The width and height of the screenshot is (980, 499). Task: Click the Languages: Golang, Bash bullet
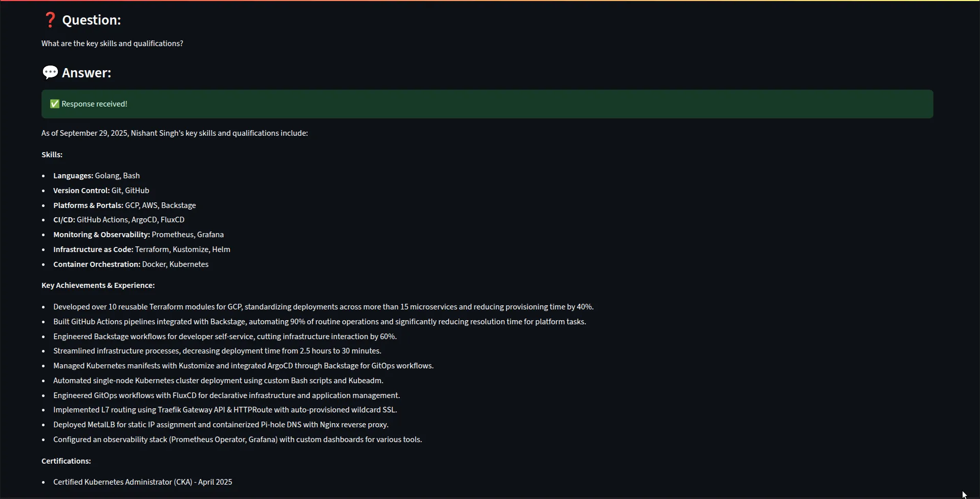(96, 176)
